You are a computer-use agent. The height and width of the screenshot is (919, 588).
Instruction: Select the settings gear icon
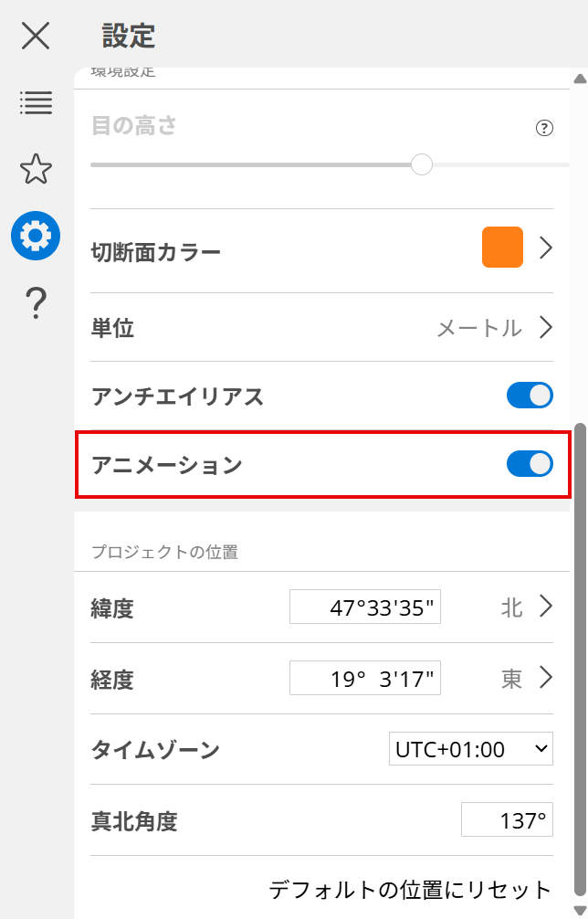36,236
